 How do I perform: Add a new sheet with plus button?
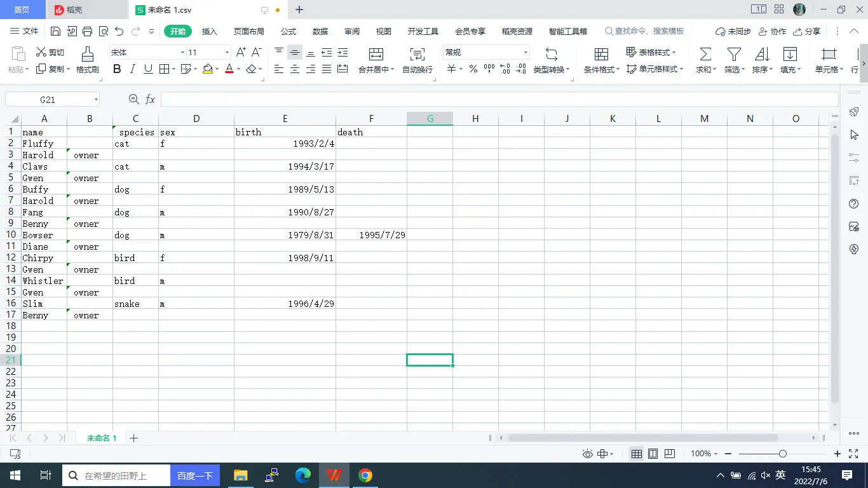pyautogui.click(x=133, y=438)
